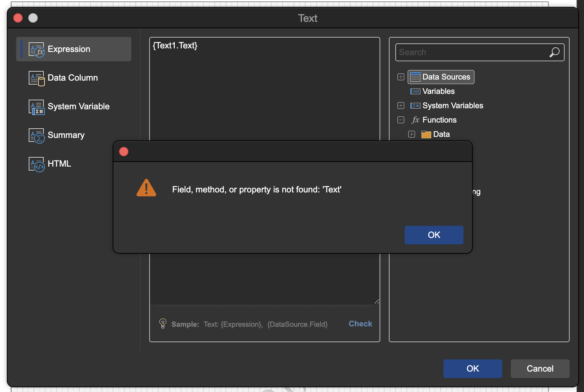Select the Variables tree item label
This screenshot has width=584, height=392.
click(x=439, y=91)
